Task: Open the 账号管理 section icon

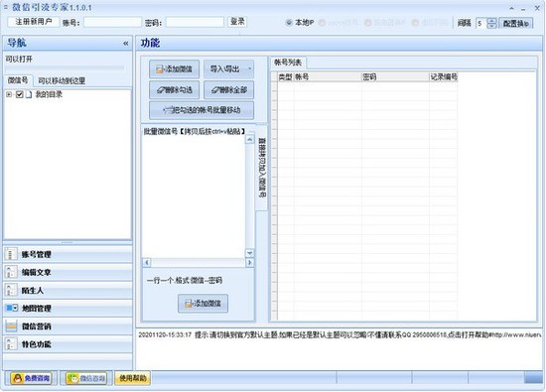Action: pyautogui.click(x=11, y=254)
